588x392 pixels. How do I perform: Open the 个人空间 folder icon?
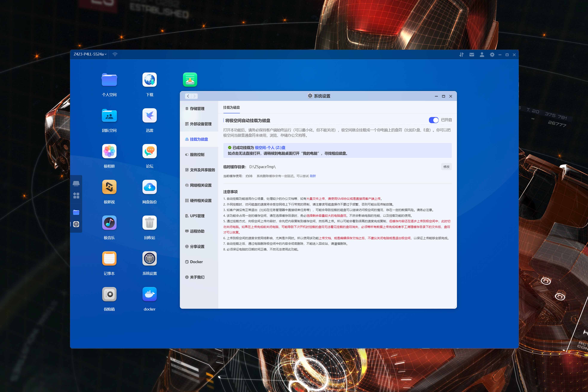(x=109, y=80)
